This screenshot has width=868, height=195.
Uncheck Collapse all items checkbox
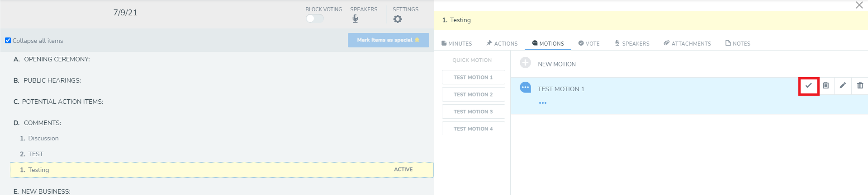coord(8,41)
